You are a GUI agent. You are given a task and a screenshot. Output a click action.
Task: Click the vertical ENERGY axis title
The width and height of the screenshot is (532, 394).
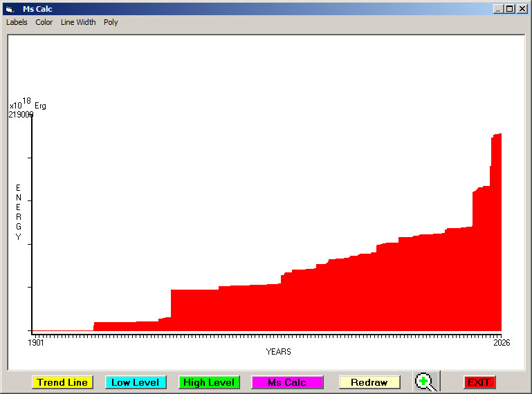(19, 212)
